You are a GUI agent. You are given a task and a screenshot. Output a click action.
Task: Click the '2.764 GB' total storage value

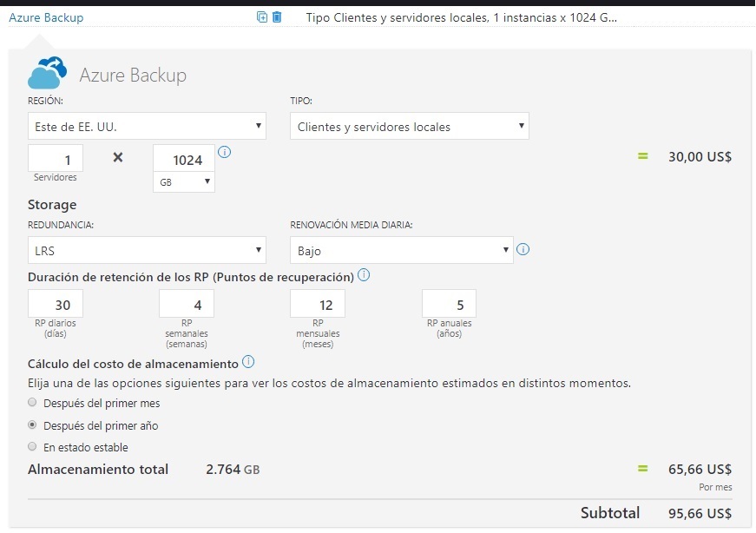tap(233, 469)
